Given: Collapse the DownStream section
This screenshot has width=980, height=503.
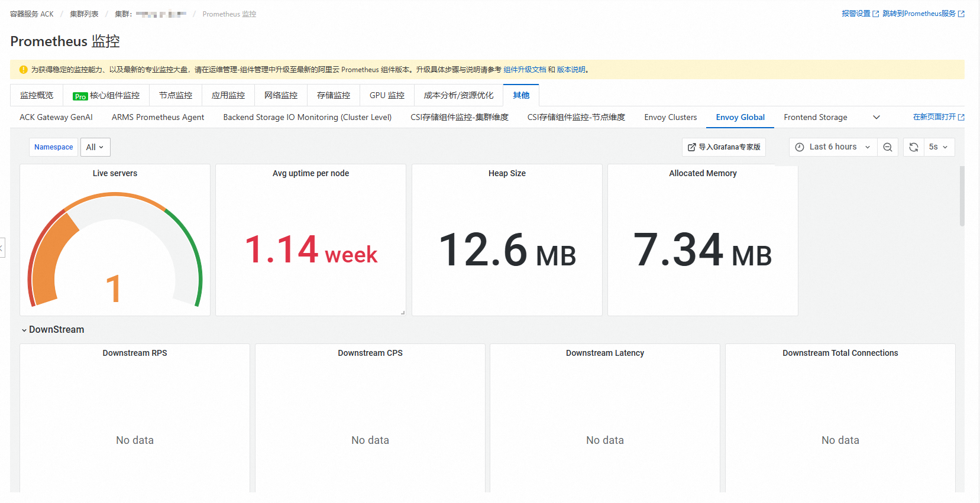Looking at the screenshot, I should tap(53, 330).
